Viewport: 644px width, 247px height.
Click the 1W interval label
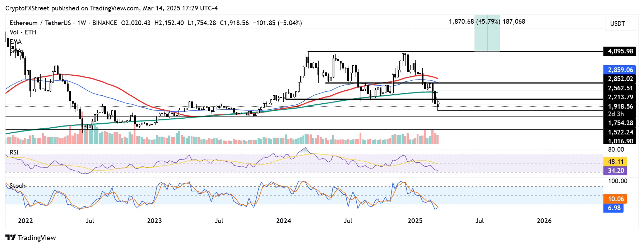(82, 23)
